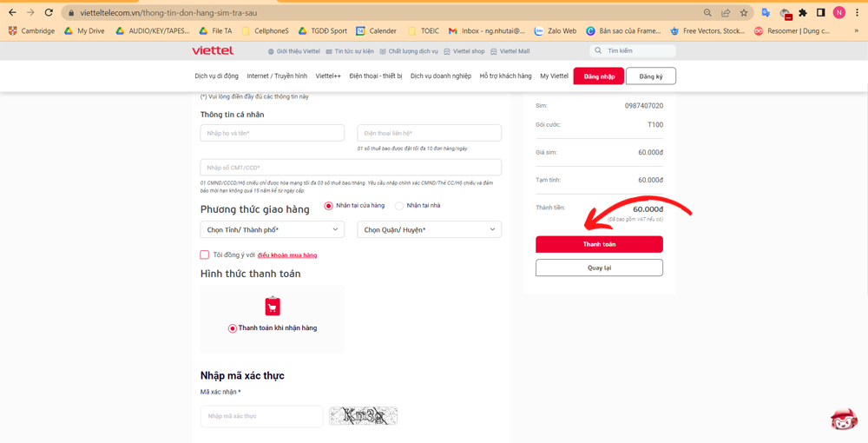868x443 pixels.
Task: Open the Chrome three-dot menu
Action: click(x=857, y=13)
